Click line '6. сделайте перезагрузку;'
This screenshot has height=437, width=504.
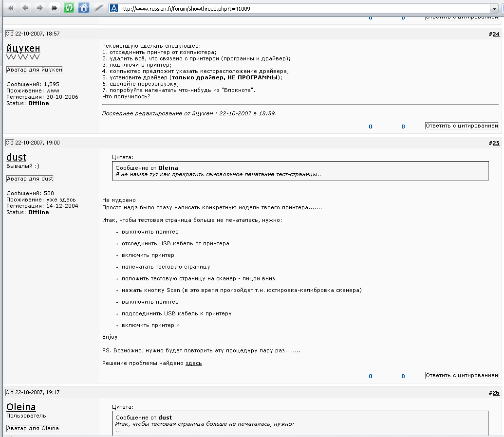click(140, 84)
